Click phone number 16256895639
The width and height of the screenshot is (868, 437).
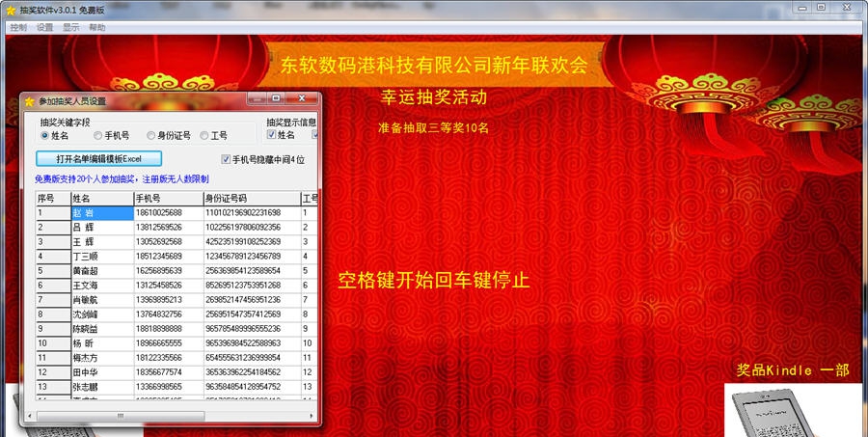click(x=169, y=271)
